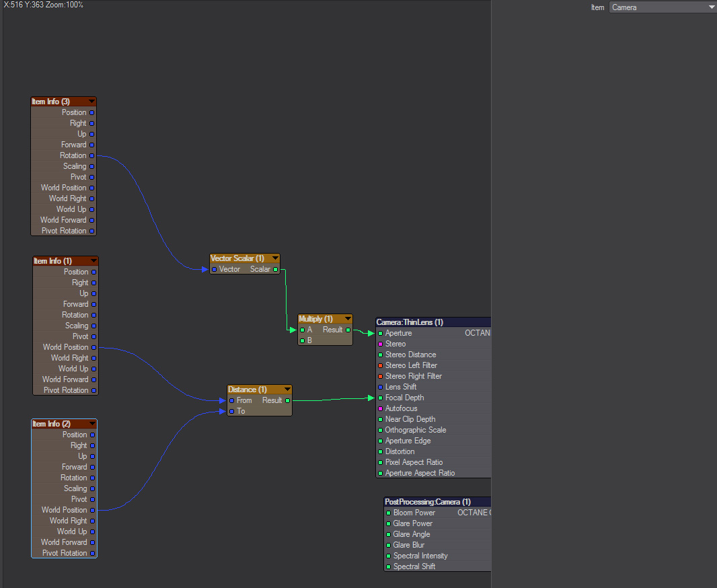The image size is (717, 588).
Task: Click A input port on Multiply node
Action: click(x=302, y=330)
